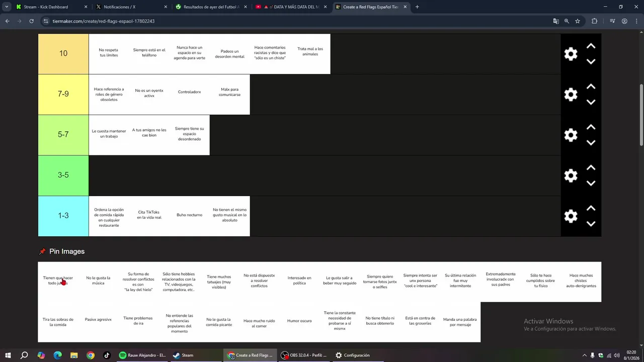
Task: Move tier 3-5 row up
Action: coord(591,168)
